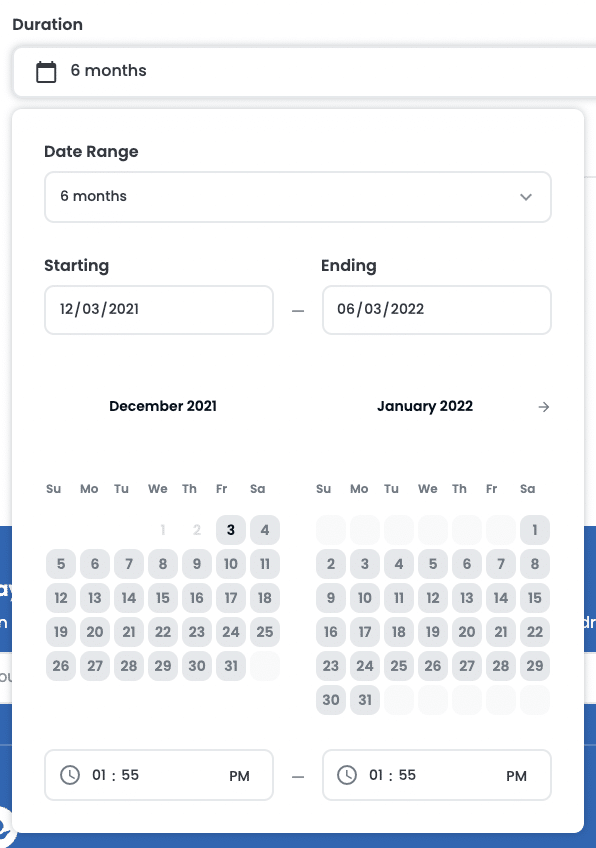The height and width of the screenshot is (848, 596).
Task: Toggle PM in the end time field
Action: tap(516, 776)
